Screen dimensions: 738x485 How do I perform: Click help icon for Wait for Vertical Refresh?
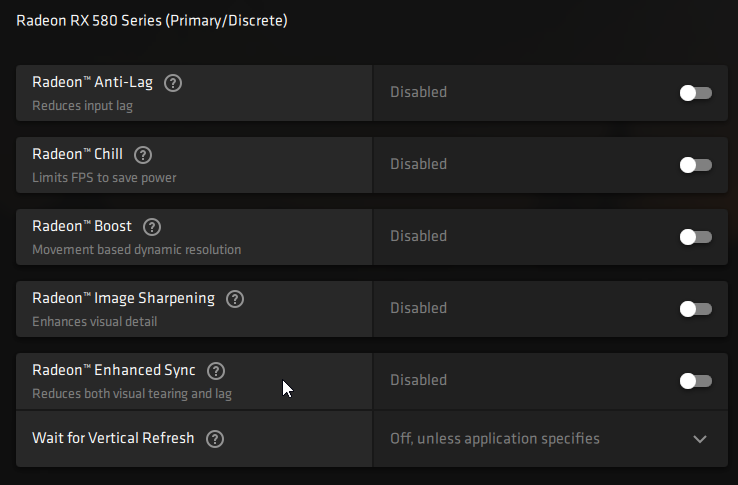pyautogui.click(x=214, y=439)
